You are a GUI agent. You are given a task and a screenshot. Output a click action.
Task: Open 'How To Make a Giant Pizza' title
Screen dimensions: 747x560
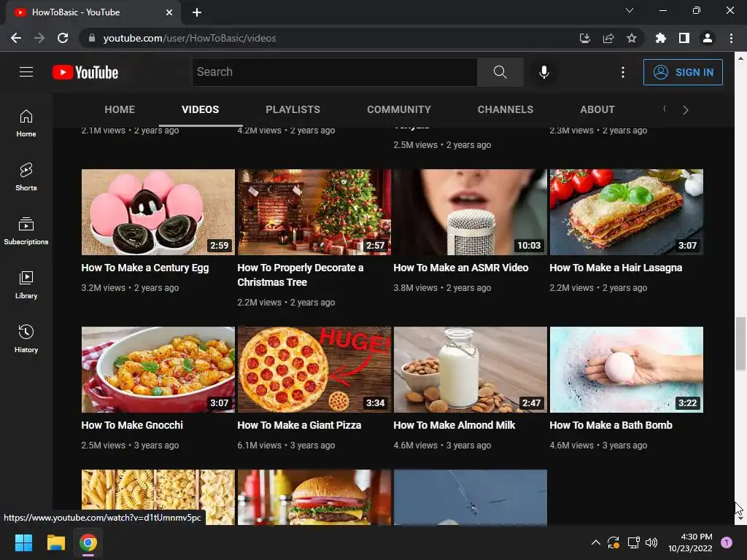[x=299, y=425]
